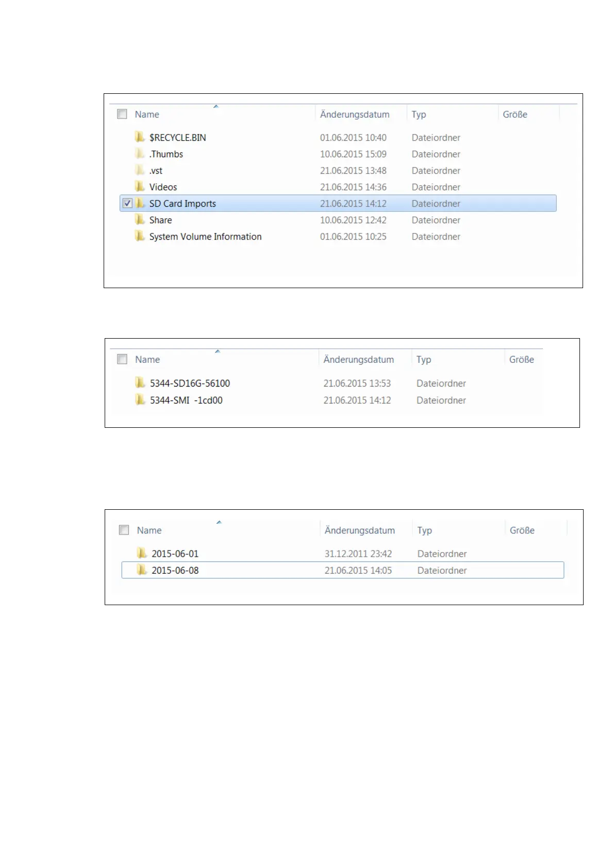Sort by Größe in the list containing Share
This screenshot has height=868, width=614.
[x=515, y=114]
